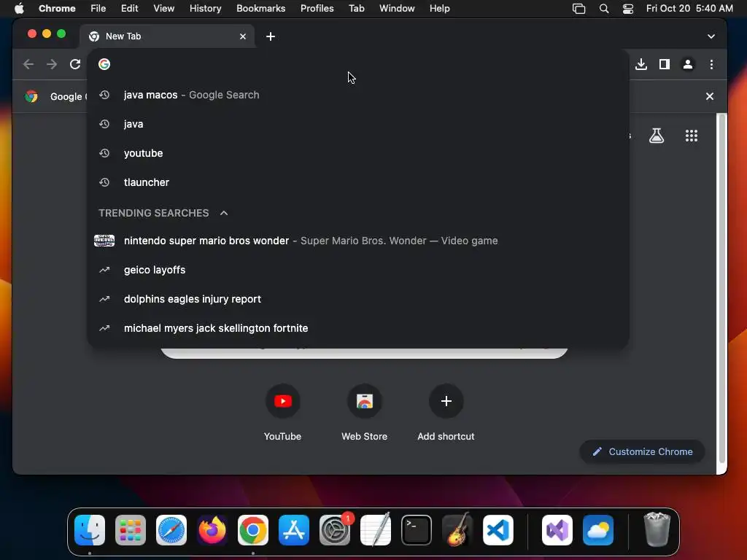Open System Settings from the Dock
This screenshot has height=560, width=747.
tap(335, 530)
